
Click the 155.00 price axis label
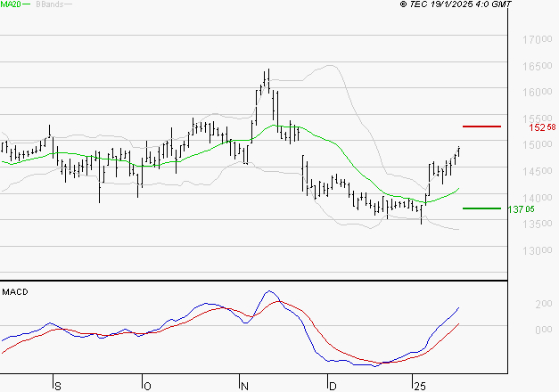(x=538, y=118)
